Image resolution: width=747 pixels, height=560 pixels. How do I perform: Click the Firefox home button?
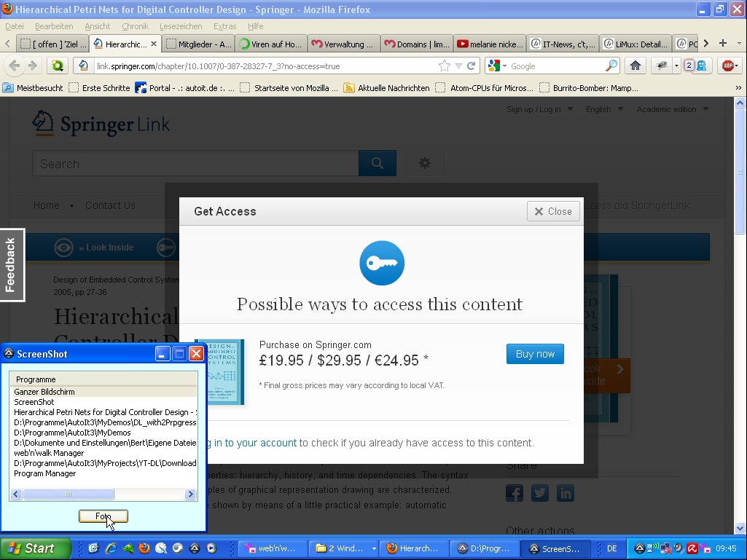(635, 66)
